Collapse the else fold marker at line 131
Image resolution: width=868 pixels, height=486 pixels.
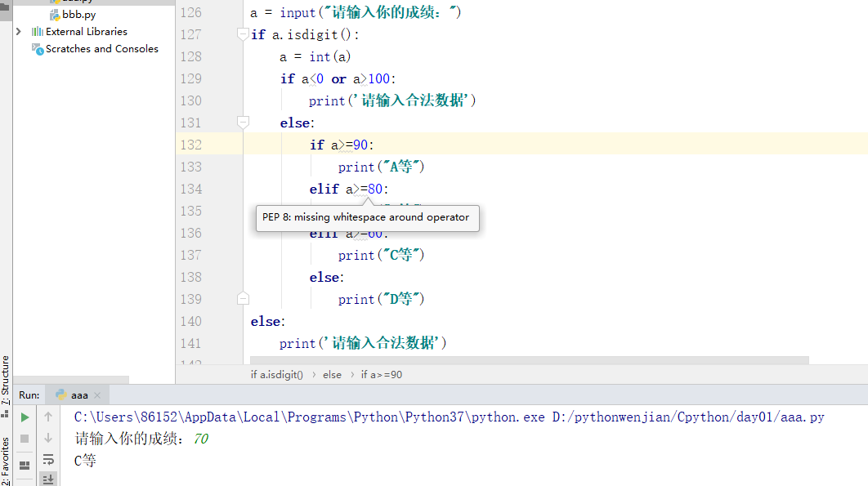click(x=243, y=122)
